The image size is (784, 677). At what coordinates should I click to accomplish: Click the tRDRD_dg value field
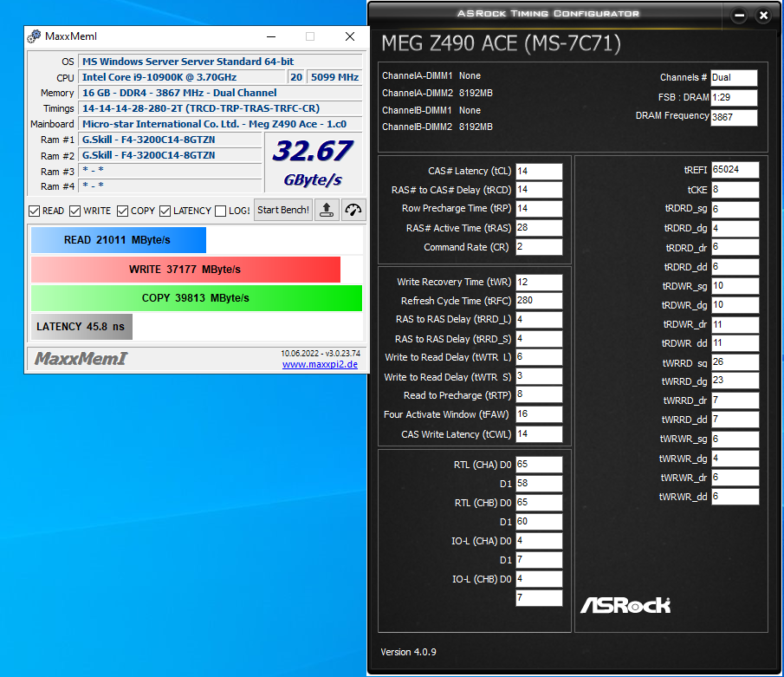(x=735, y=229)
